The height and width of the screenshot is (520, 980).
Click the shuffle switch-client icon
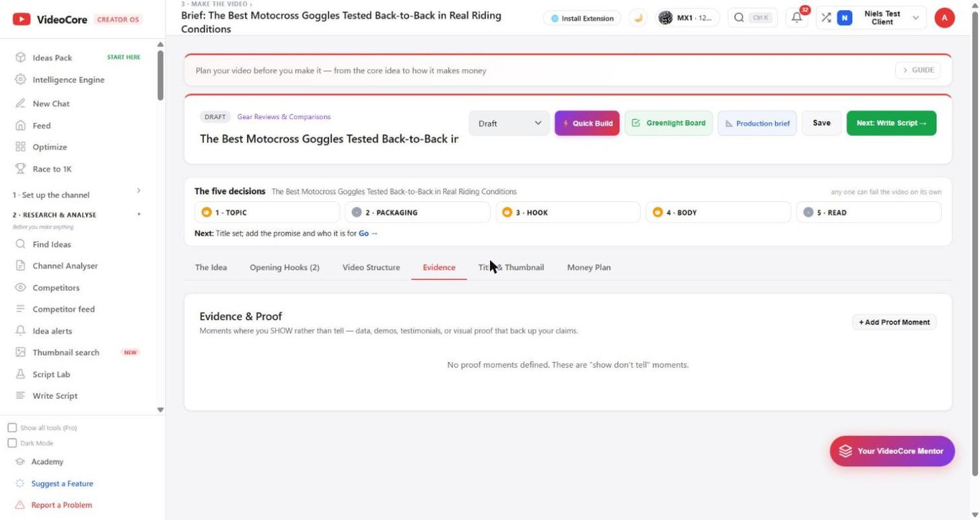(826, 18)
